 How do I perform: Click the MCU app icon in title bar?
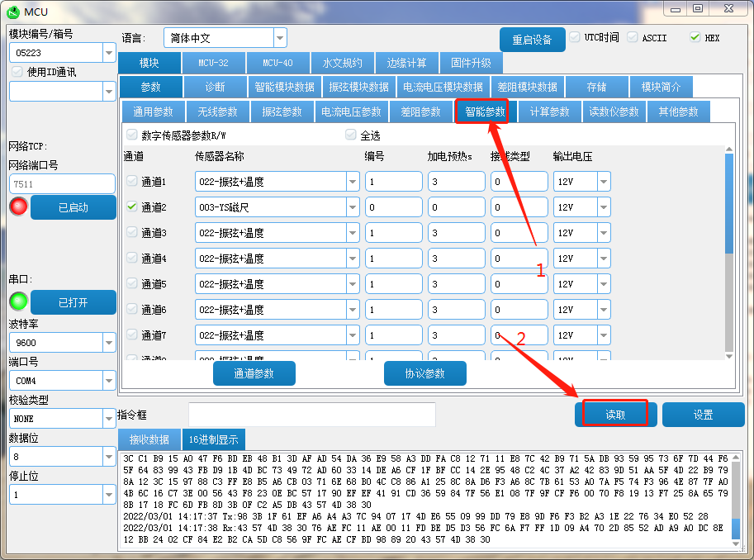coord(13,11)
